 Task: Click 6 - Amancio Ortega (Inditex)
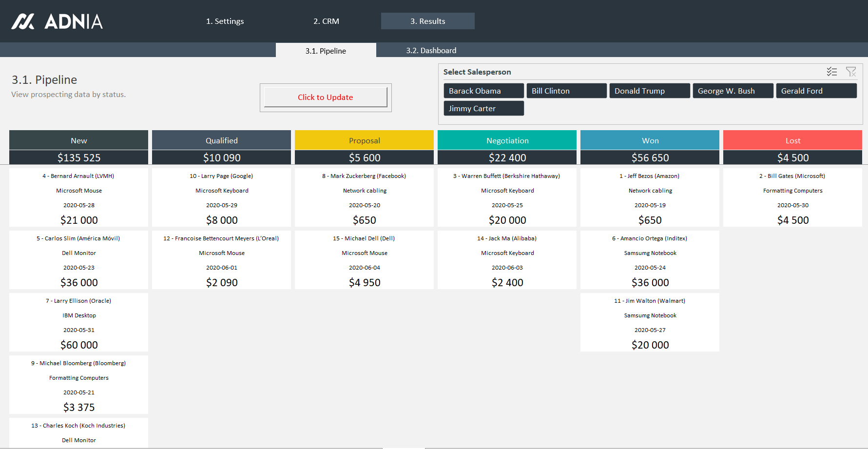[650, 238]
